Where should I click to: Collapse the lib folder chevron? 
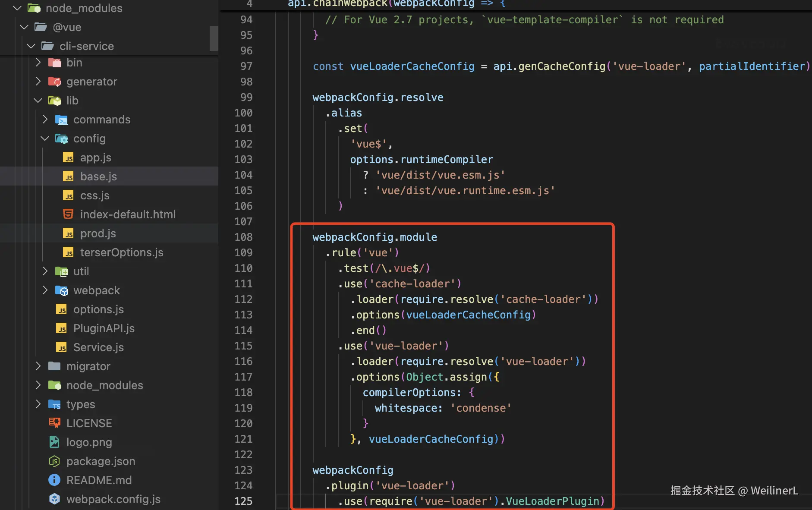38,101
